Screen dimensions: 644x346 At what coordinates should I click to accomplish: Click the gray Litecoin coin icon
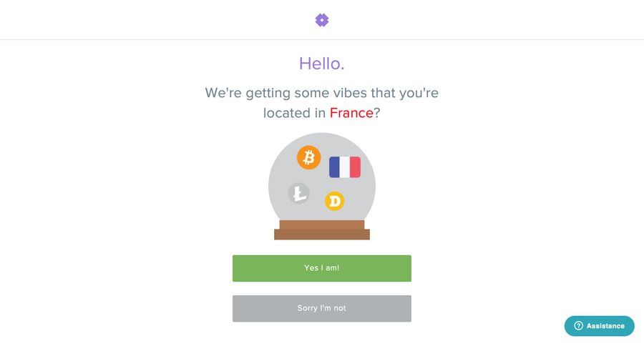[x=298, y=193]
